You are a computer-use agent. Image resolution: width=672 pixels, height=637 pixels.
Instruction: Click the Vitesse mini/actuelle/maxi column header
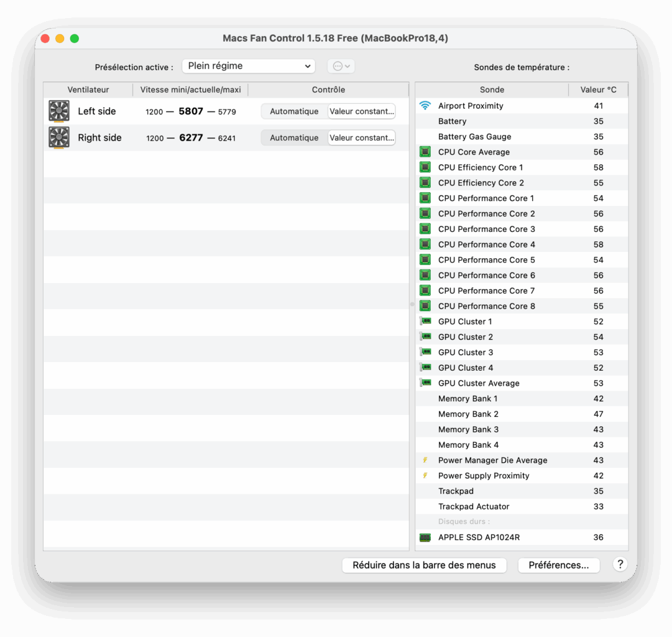tap(191, 90)
